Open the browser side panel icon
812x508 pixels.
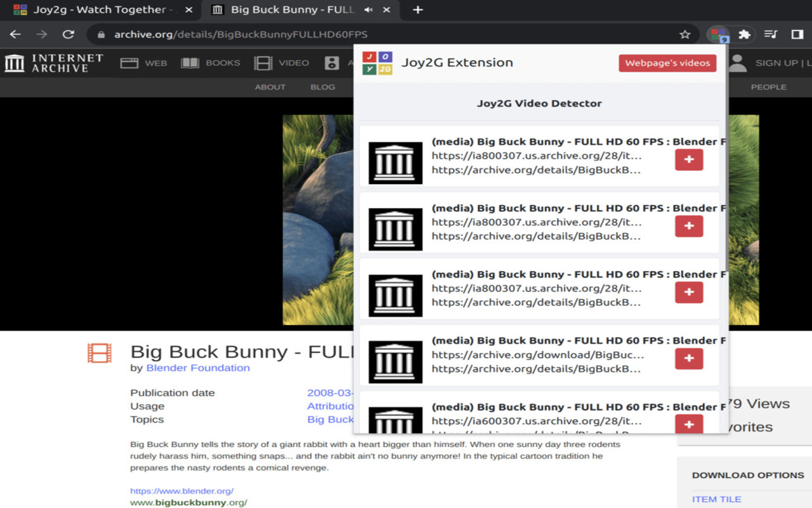coord(797,34)
